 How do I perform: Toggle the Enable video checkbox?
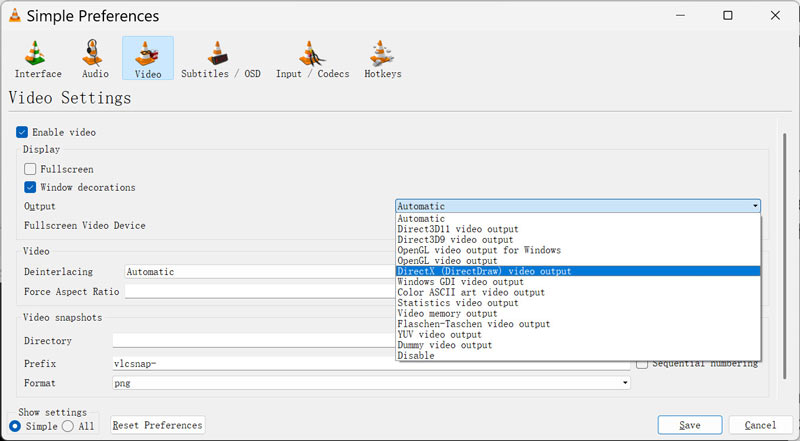click(22, 132)
